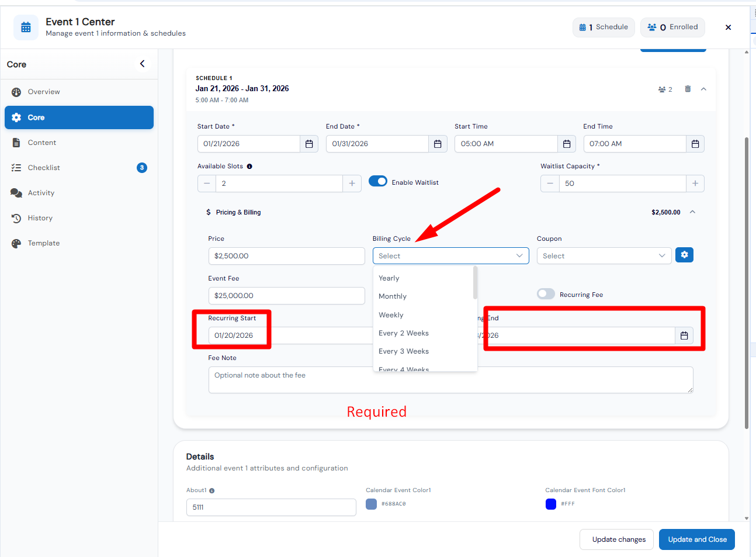Choose Yearly billing cycle option
756x557 pixels.
tap(423, 278)
